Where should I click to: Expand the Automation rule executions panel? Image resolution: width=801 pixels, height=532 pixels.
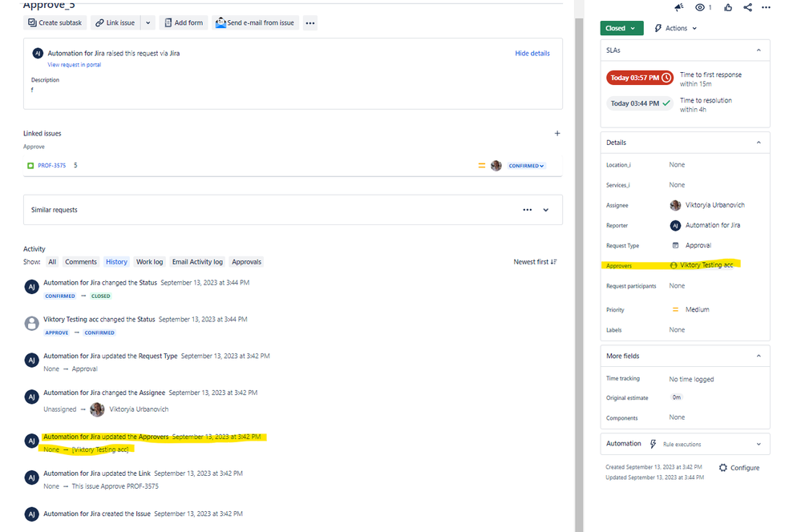point(759,444)
